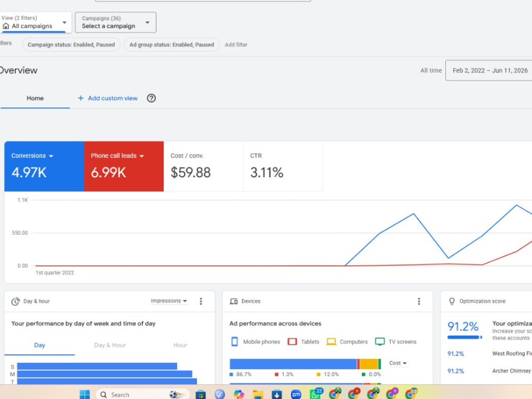This screenshot has height=399, width=532.
Task: Click the soccer ball icon in Search box
Action: click(x=174, y=395)
